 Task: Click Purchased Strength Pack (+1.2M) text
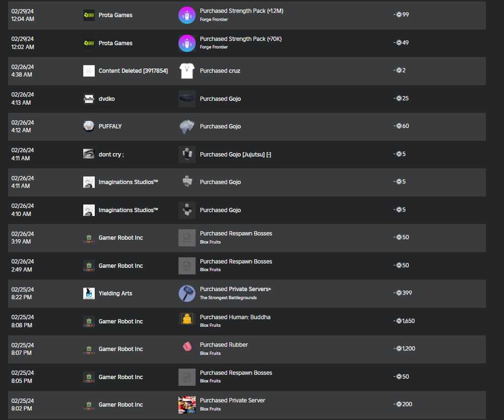tap(241, 11)
